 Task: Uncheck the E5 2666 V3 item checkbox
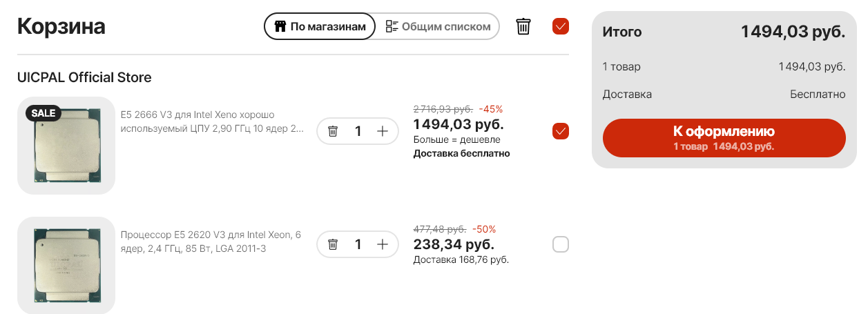(x=561, y=131)
